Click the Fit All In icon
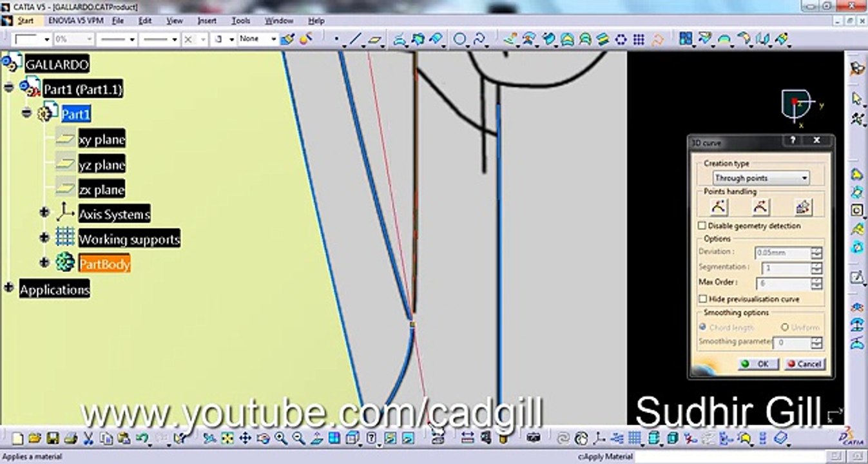 227,439
